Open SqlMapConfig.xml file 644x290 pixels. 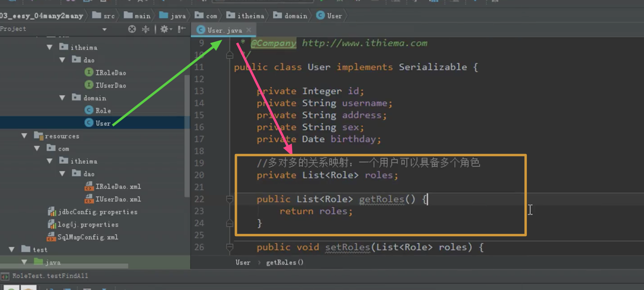[x=88, y=237]
